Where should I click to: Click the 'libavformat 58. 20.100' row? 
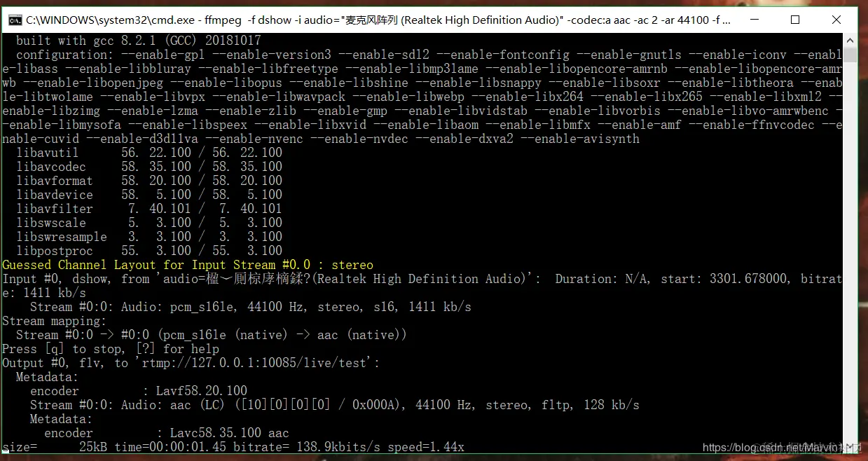[149, 181]
